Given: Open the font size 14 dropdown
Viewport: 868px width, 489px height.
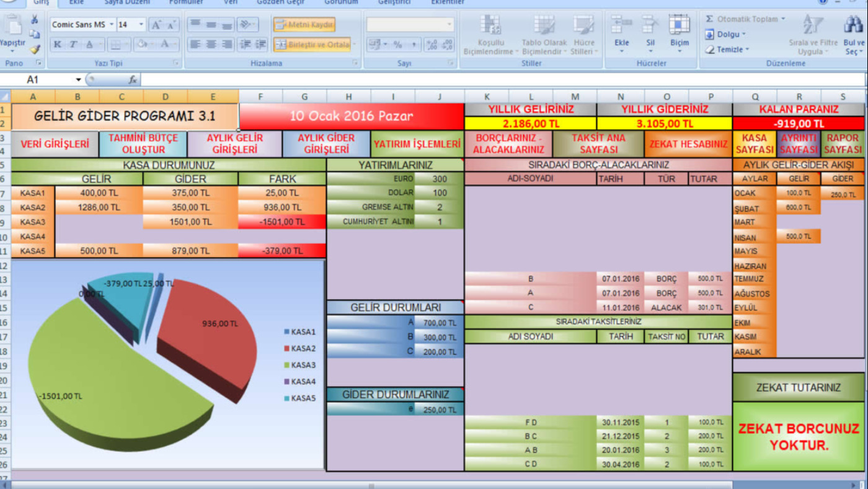Looking at the screenshot, I should click(141, 25).
